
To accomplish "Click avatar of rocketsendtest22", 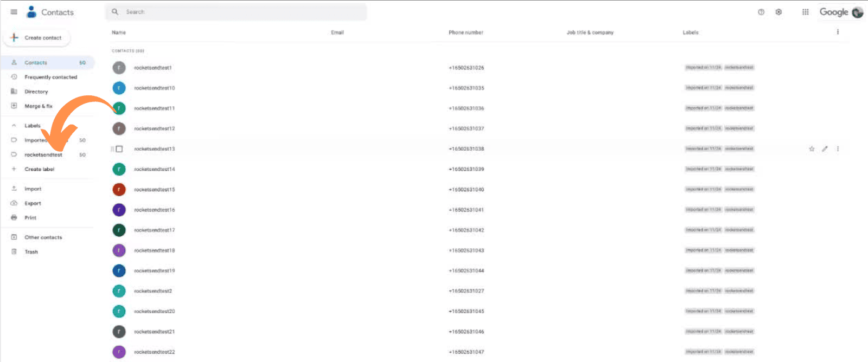I will [119, 352].
